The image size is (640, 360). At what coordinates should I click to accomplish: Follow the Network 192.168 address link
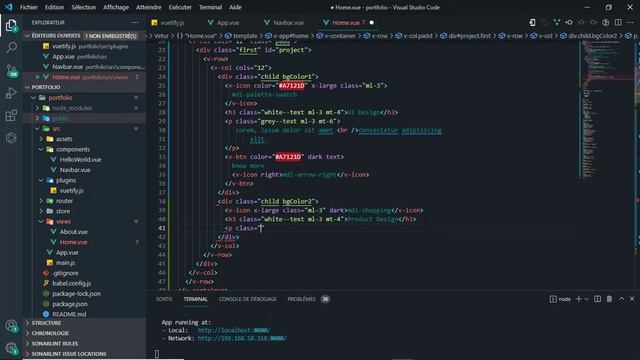point(242,338)
